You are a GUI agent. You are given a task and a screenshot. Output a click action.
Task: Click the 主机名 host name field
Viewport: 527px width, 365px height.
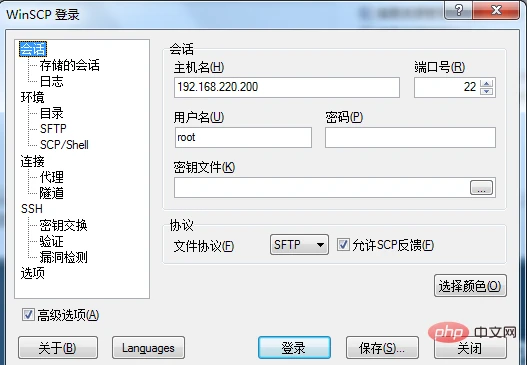[287, 87]
